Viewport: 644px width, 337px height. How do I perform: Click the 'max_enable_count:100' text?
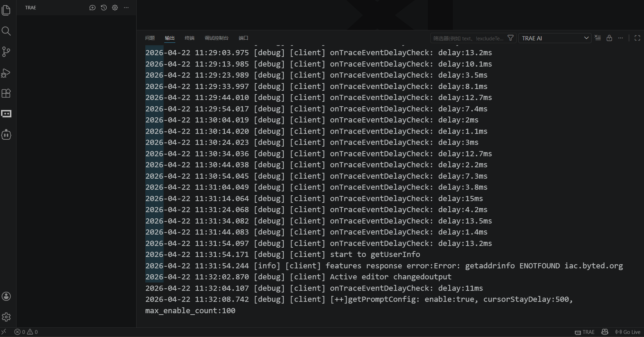[190, 311]
